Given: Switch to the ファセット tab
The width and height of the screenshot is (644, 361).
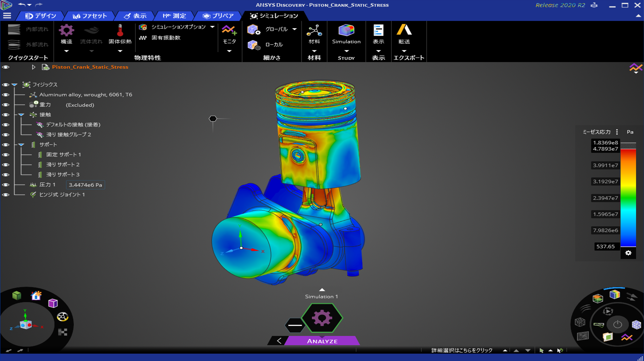Looking at the screenshot, I should click(90, 16).
